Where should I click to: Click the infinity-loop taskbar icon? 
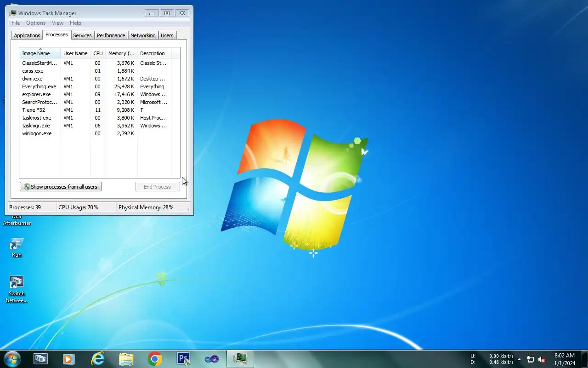[x=212, y=359]
